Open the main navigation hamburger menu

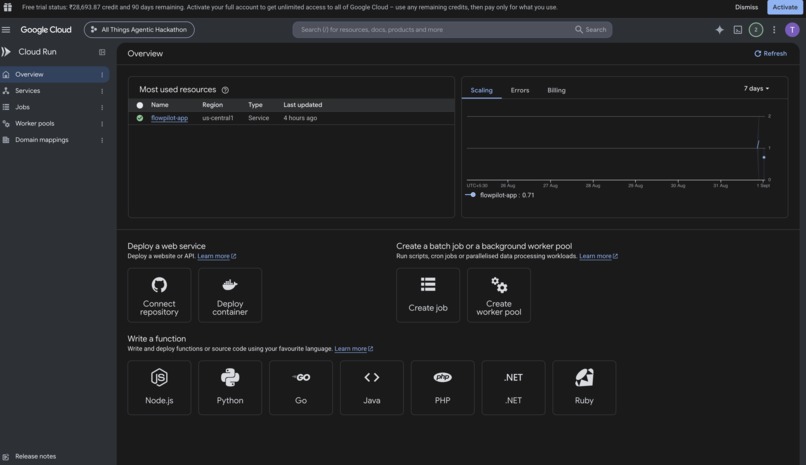6,30
